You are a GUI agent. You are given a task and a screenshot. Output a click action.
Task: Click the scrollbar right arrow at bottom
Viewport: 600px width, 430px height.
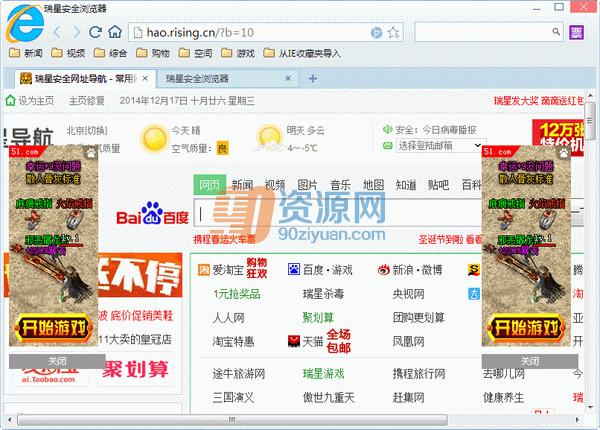[x=577, y=420]
